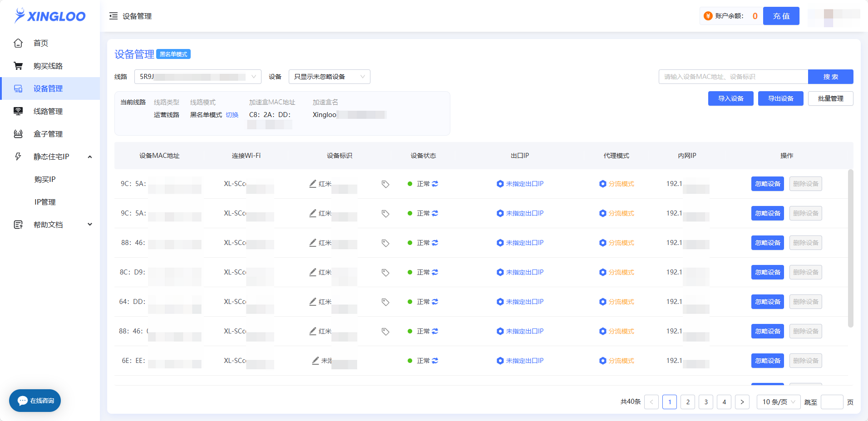The height and width of the screenshot is (421, 868).
Task: Click the 购买线路 cart icon
Action: (18, 66)
